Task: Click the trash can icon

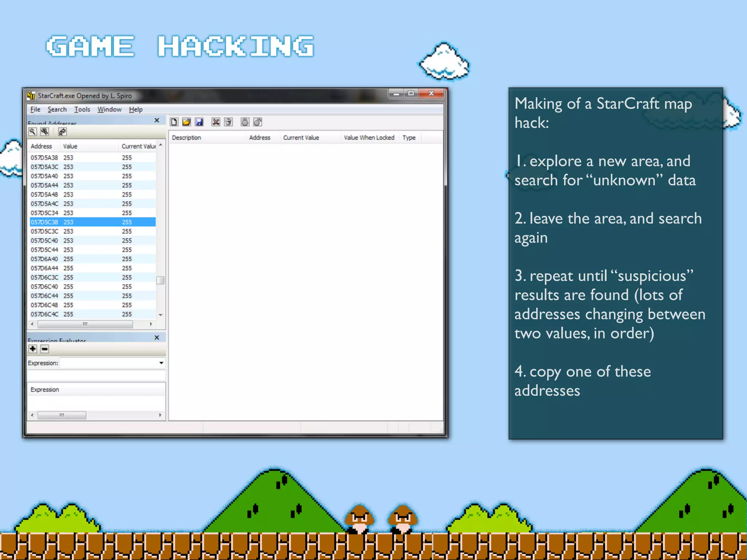Action: pos(228,122)
